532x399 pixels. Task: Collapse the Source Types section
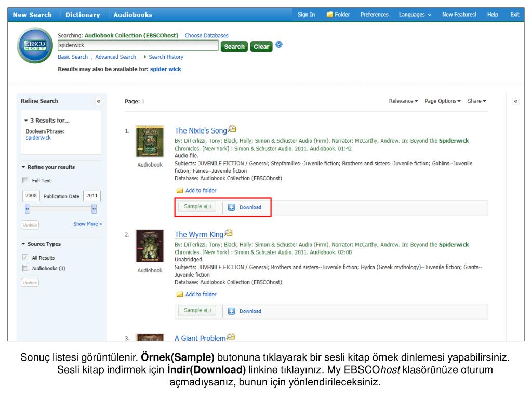pos(23,244)
